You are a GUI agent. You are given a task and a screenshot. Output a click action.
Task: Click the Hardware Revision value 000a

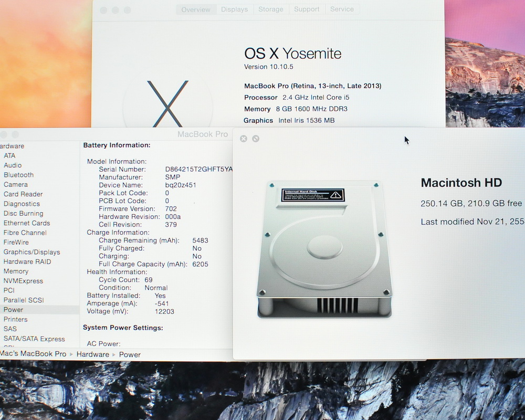point(173,217)
